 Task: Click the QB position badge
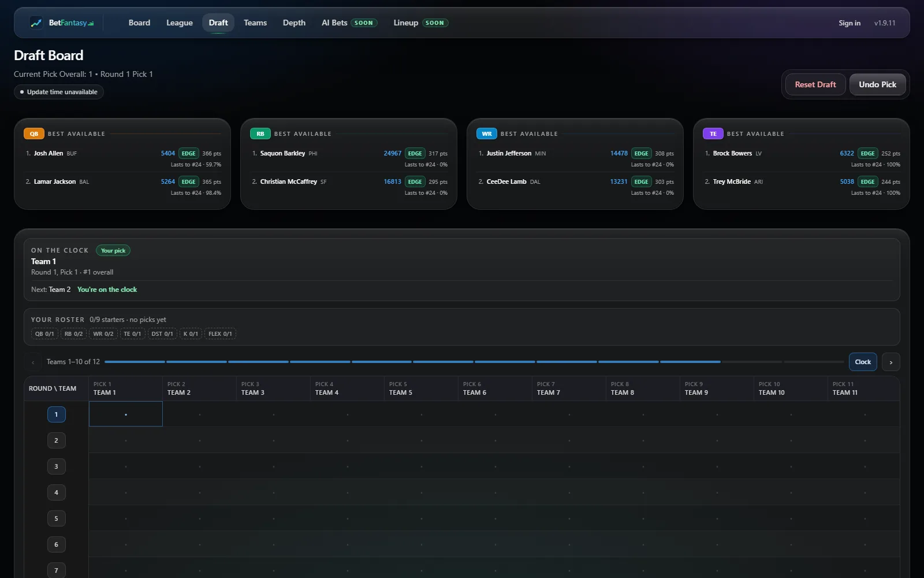pyautogui.click(x=34, y=134)
